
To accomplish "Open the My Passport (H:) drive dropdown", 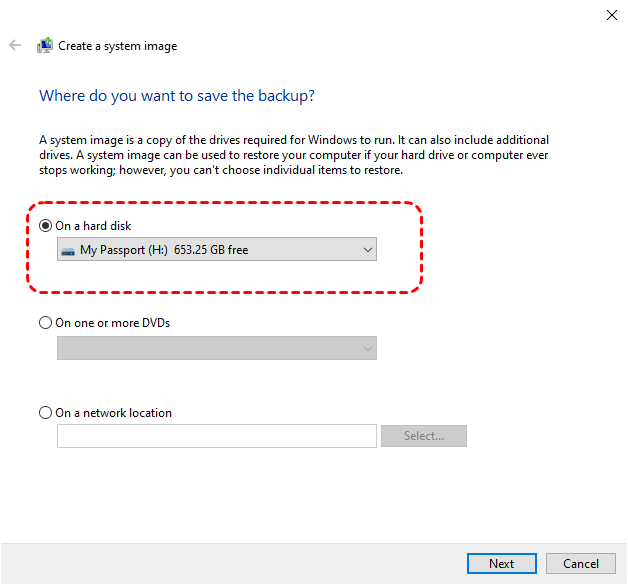I will [216, 250].
